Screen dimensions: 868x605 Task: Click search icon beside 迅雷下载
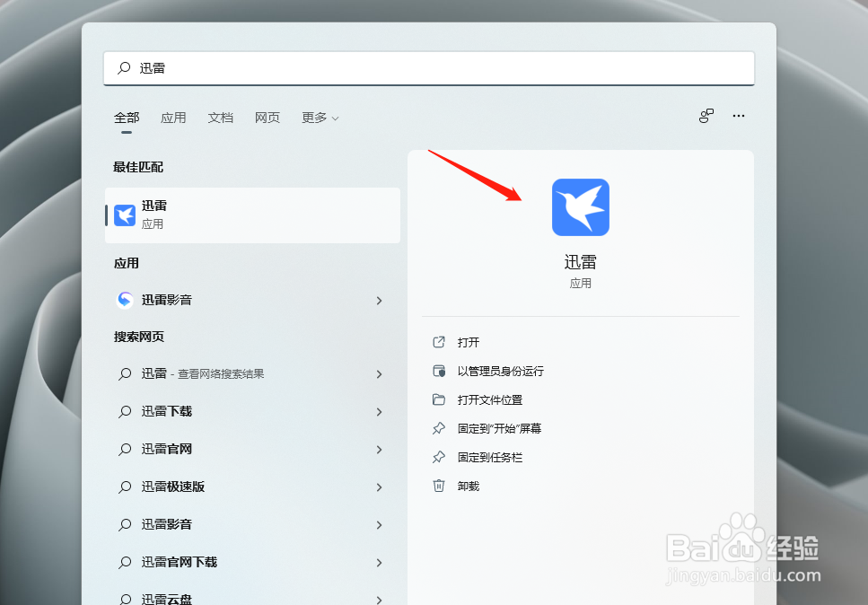[125, 412]
